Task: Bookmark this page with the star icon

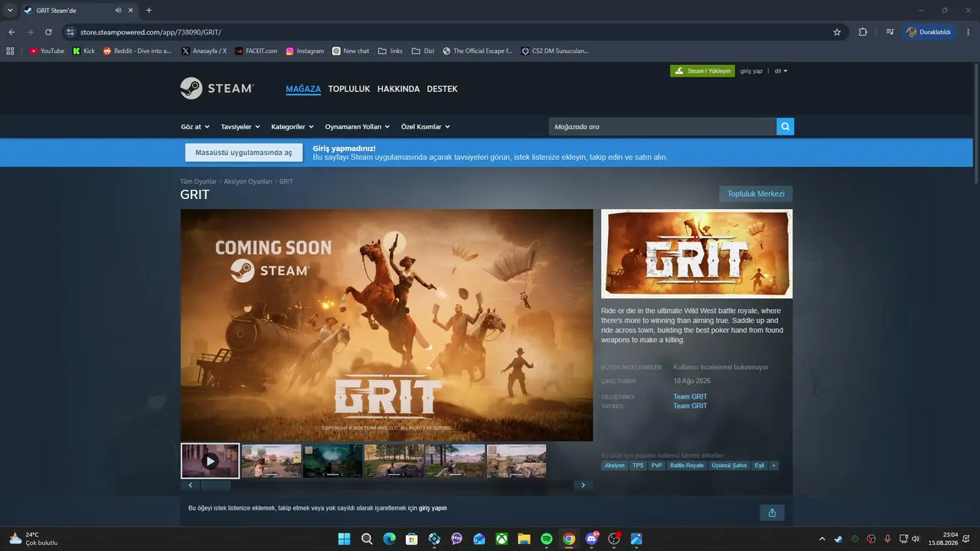Action: (837, 32)
